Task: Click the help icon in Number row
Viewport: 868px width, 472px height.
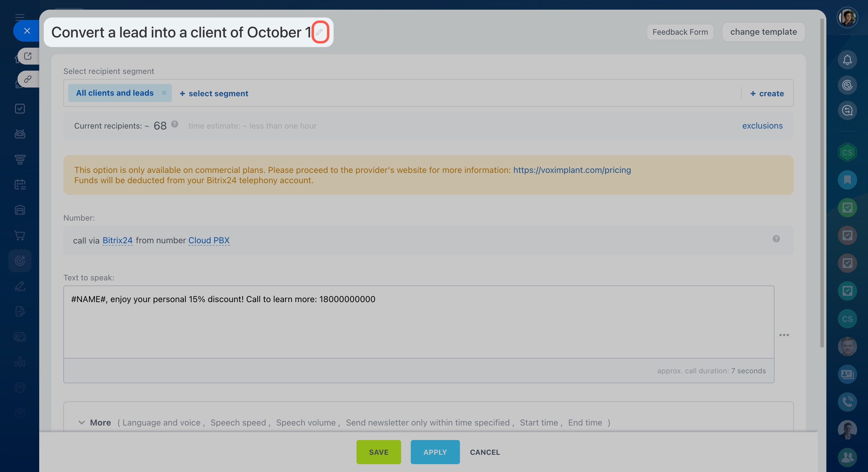Action: (x=776, y=239)
